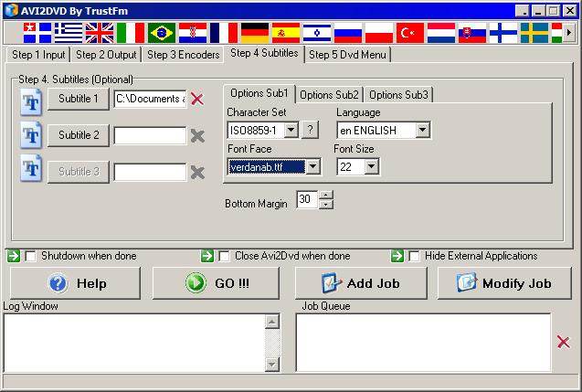Select the Russian flag language
Screen dimensions: 582x392
pos(348,33)
